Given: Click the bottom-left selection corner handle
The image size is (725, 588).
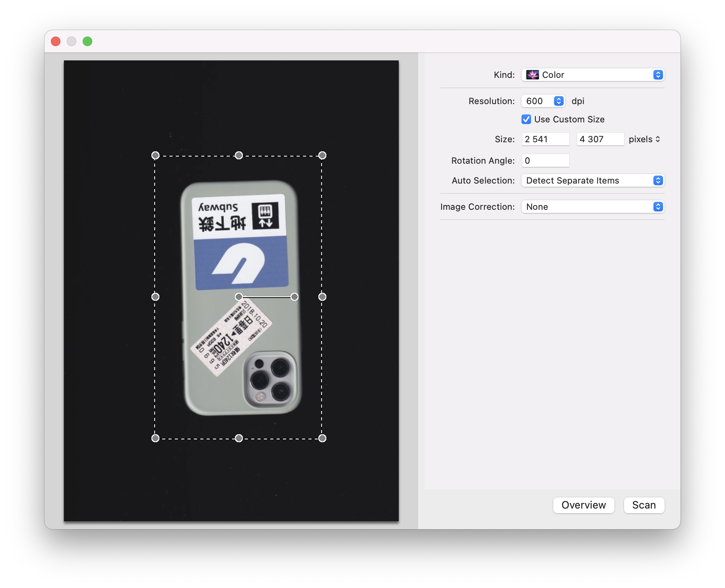Looking at the screenshot, I should point(155,438).
